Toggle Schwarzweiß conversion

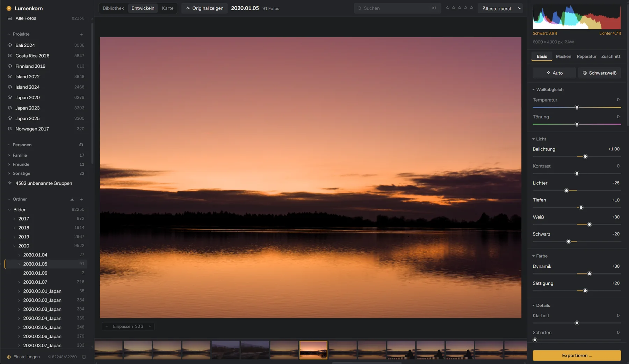(599, 73)
